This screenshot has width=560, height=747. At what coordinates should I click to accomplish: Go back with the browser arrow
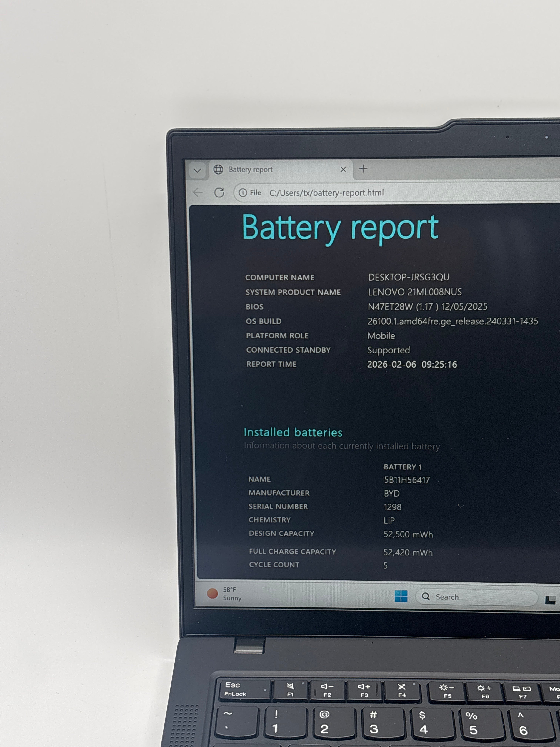click(198, 192)
